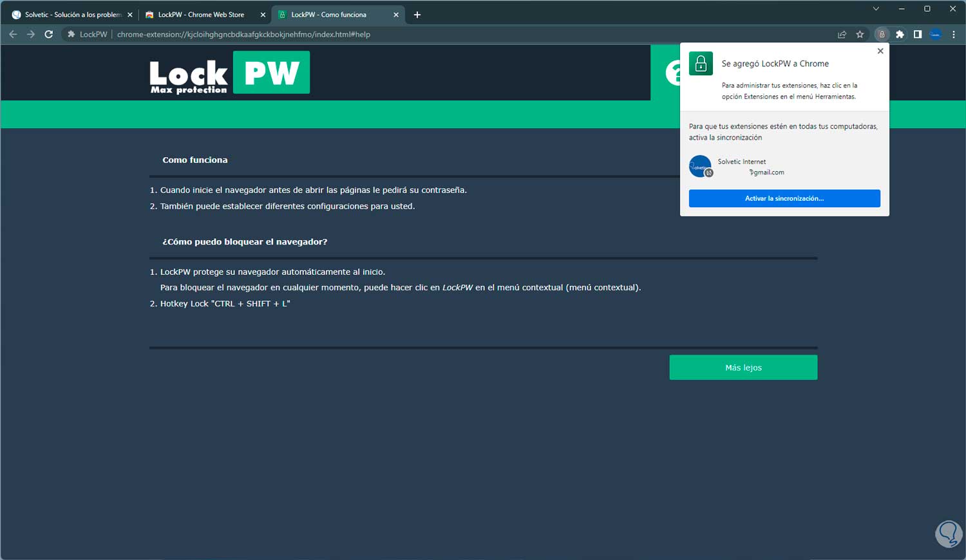Click the 'Como funciona' heading

pos(195,160)
